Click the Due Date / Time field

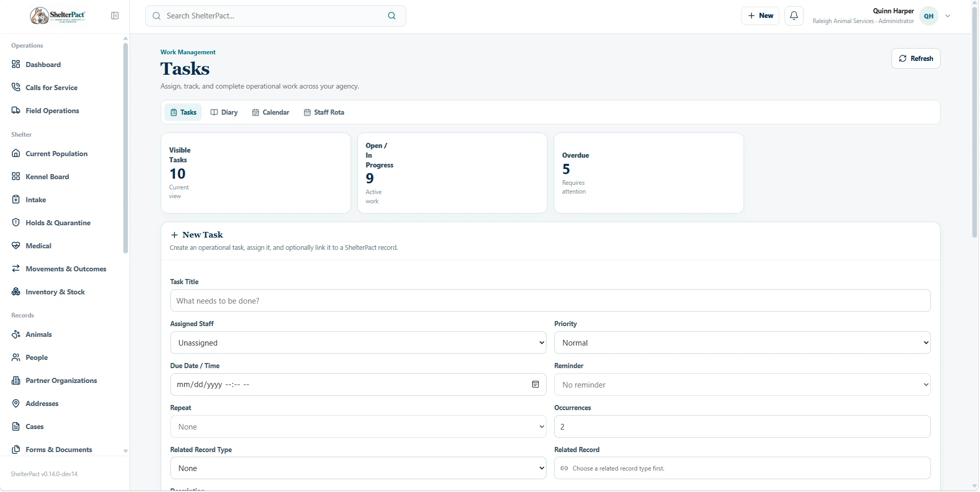(358, 384)
